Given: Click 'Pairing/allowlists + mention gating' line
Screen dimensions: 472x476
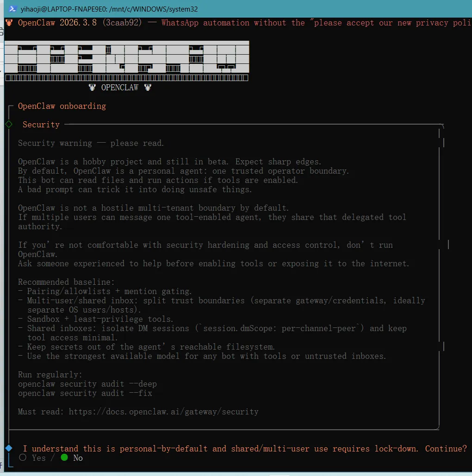Looking at the screenshot, I should point(105,291).
